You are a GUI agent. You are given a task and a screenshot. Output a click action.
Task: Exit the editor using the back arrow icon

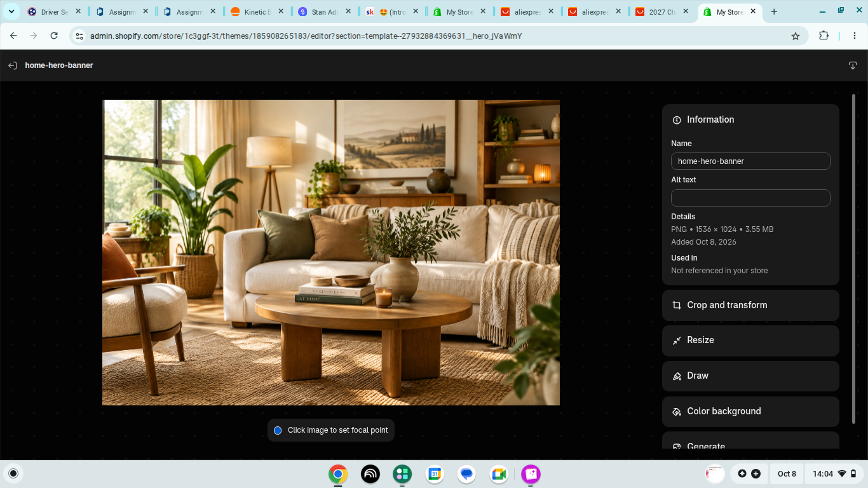[x=12, y=65]
